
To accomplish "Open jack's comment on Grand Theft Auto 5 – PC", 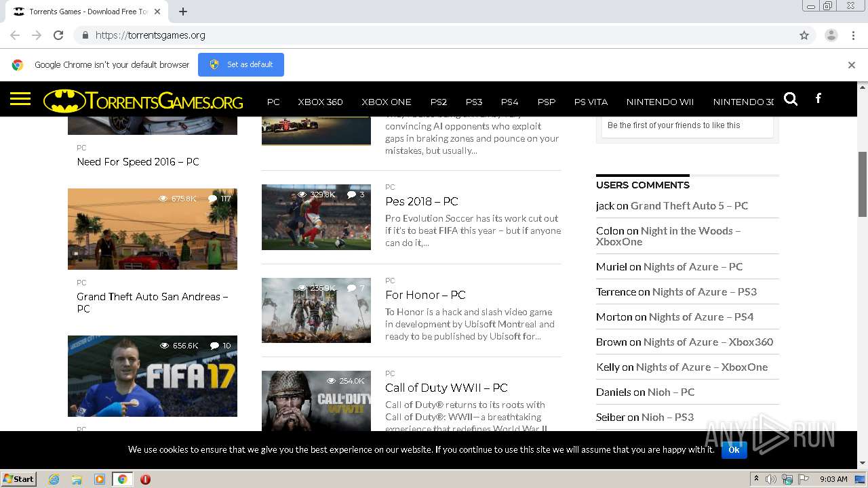I will pyautogui.click(x=689, y=205).
